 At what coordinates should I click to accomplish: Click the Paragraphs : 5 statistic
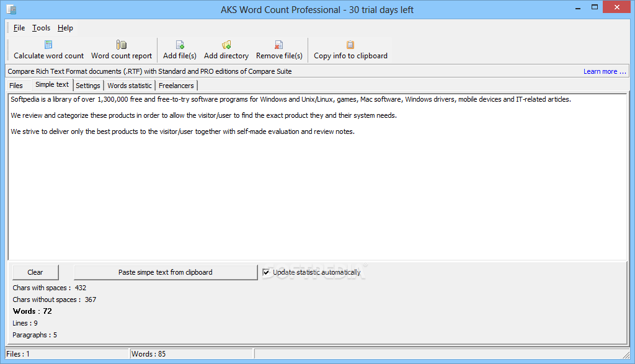[x=35, y=335]
